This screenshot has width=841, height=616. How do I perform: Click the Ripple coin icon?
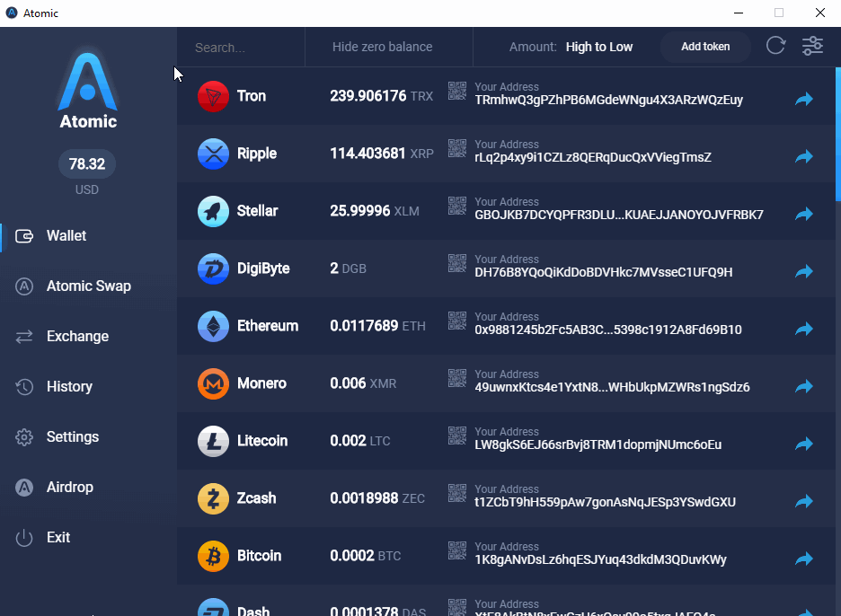tap(213, 154)
